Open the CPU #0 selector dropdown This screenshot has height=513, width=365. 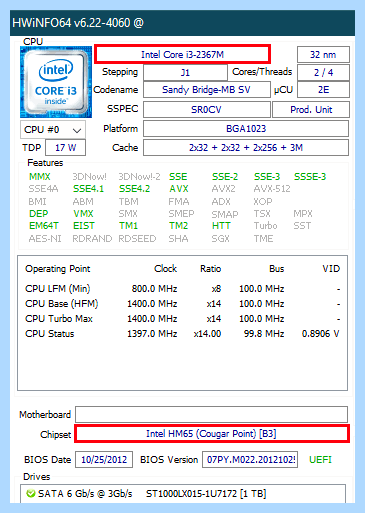(53, 130)
